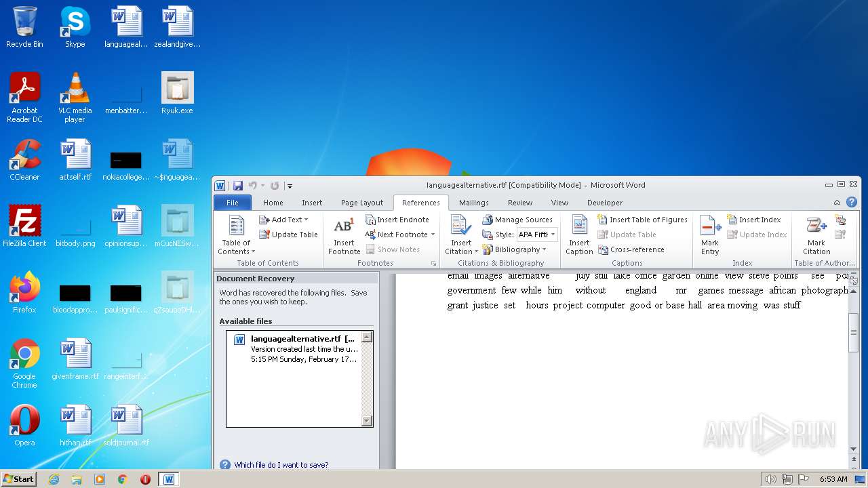This screenshot has width=868, height=488.
Task: Open Internet Explorer from taskbar
Action: click(54, 479)
